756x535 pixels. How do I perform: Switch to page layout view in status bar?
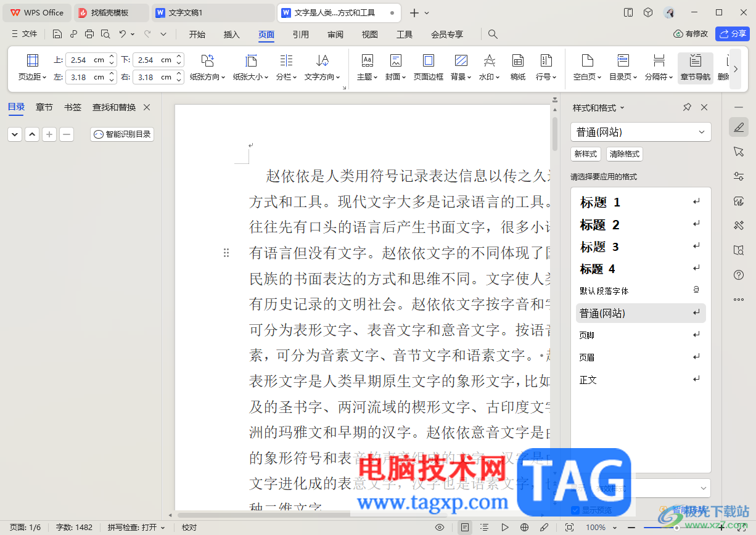[465, 528]
